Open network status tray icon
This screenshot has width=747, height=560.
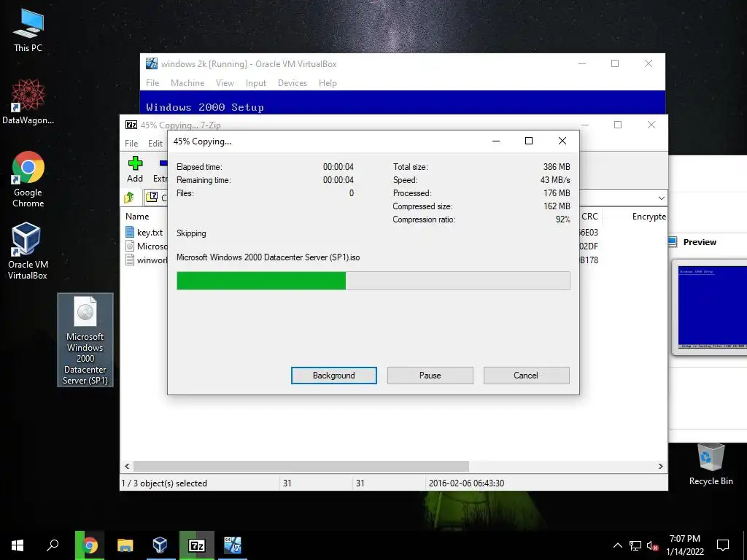point(635,545)
